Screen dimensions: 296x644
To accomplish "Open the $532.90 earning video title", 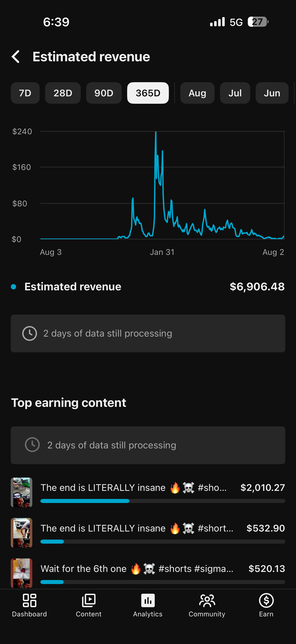I will [137, 528].
